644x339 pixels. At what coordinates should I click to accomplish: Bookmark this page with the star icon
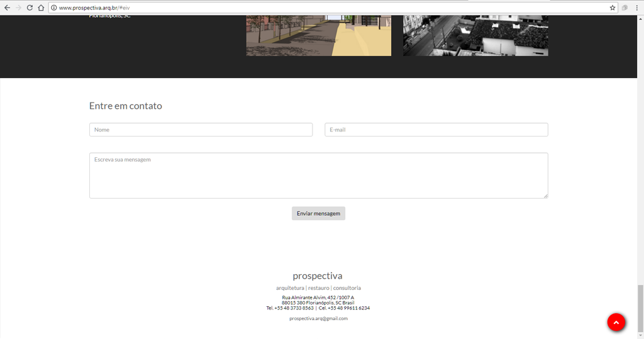coord(613,8)
